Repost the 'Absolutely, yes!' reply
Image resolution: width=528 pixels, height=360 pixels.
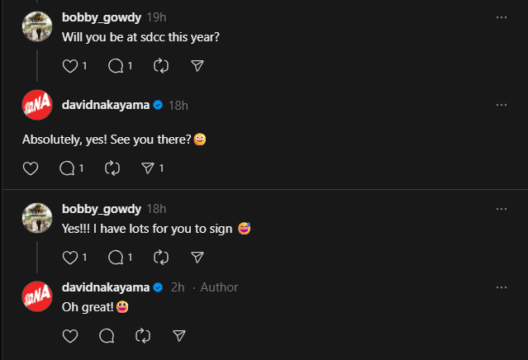tap(112, 168)
